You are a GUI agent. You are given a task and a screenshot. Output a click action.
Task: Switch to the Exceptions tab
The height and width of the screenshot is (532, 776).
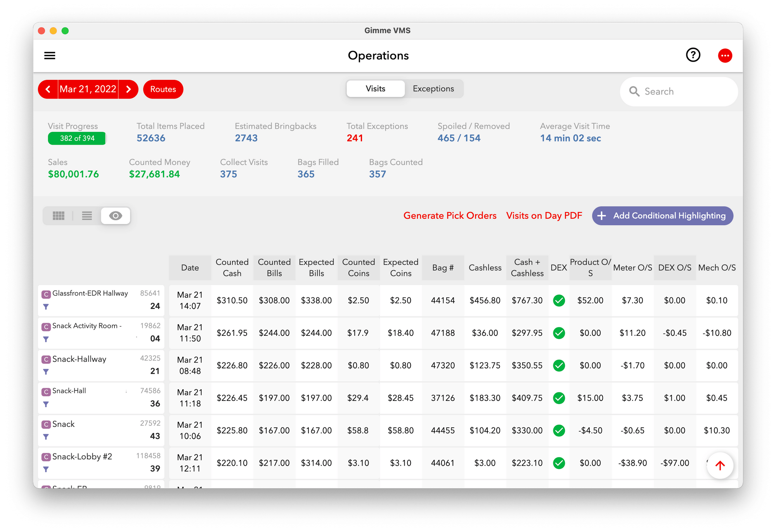pyautogui.click(x=433, y=89)
